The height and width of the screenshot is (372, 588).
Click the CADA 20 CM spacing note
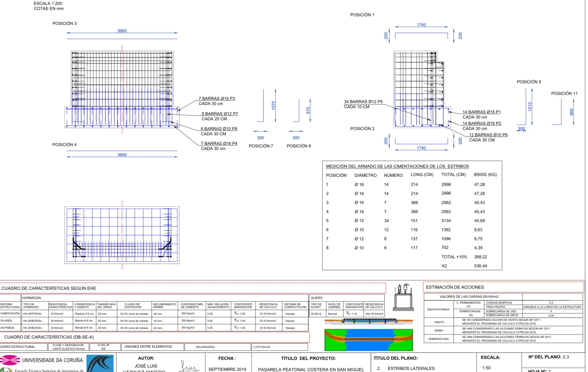[x=214, y=119]
